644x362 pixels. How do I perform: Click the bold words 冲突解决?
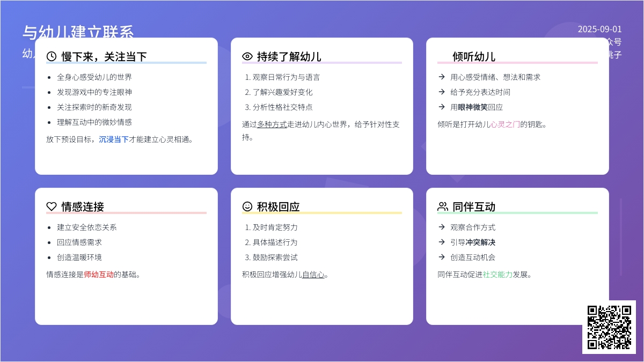480,242
